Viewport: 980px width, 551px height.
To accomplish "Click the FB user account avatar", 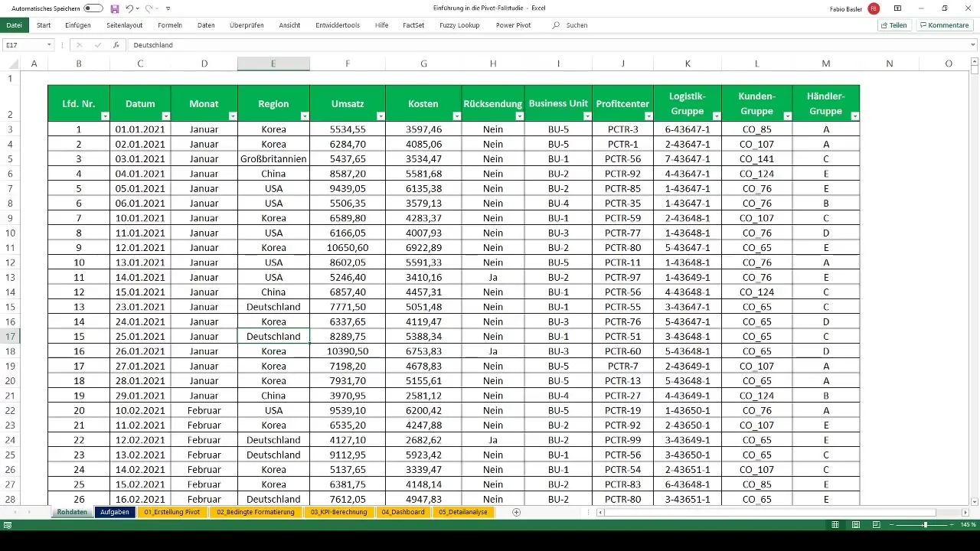I will 874,8.
